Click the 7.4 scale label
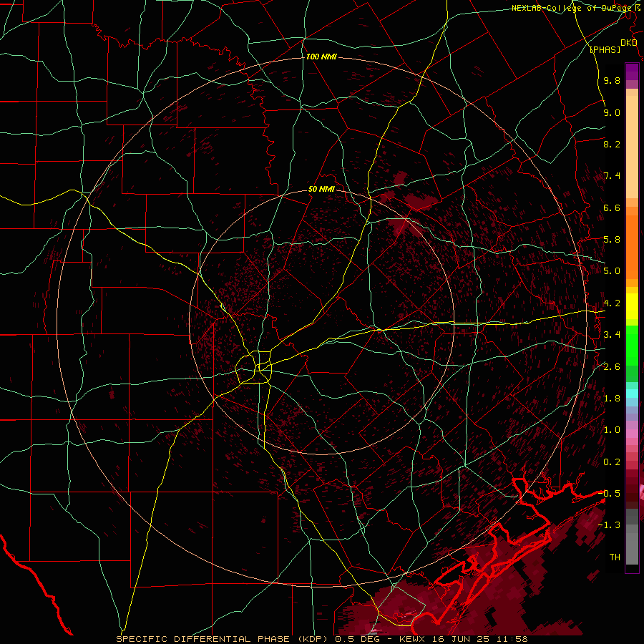Image resolution: width=644 pixels, height=644 pixels. [x=612, y=176]
